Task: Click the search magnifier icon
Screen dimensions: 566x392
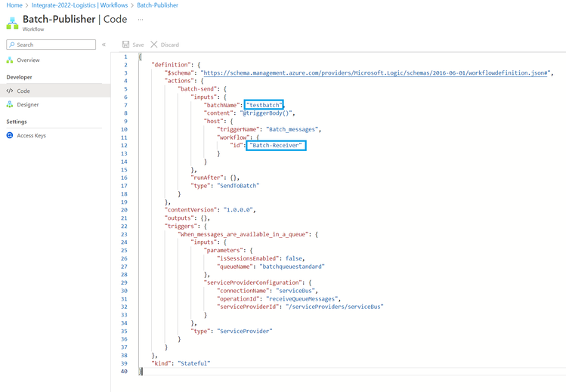Action: [12, 45]
